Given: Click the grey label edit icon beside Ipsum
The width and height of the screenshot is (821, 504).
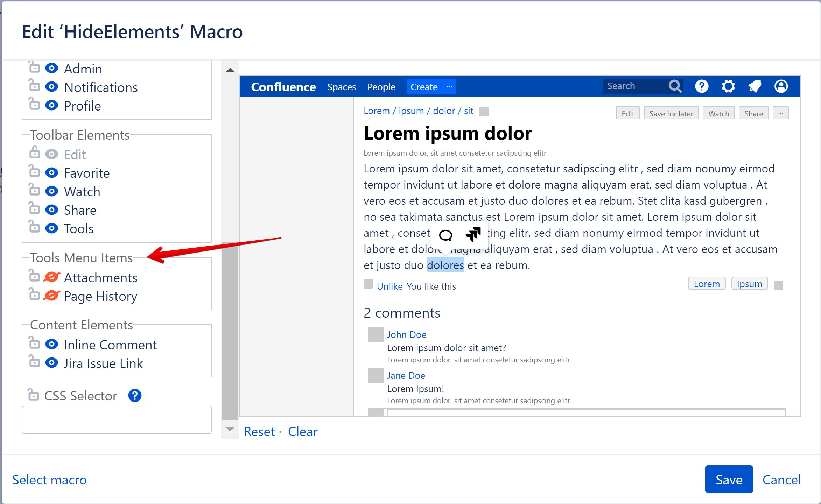Looking at the screenshot, I should coord(778,285).
